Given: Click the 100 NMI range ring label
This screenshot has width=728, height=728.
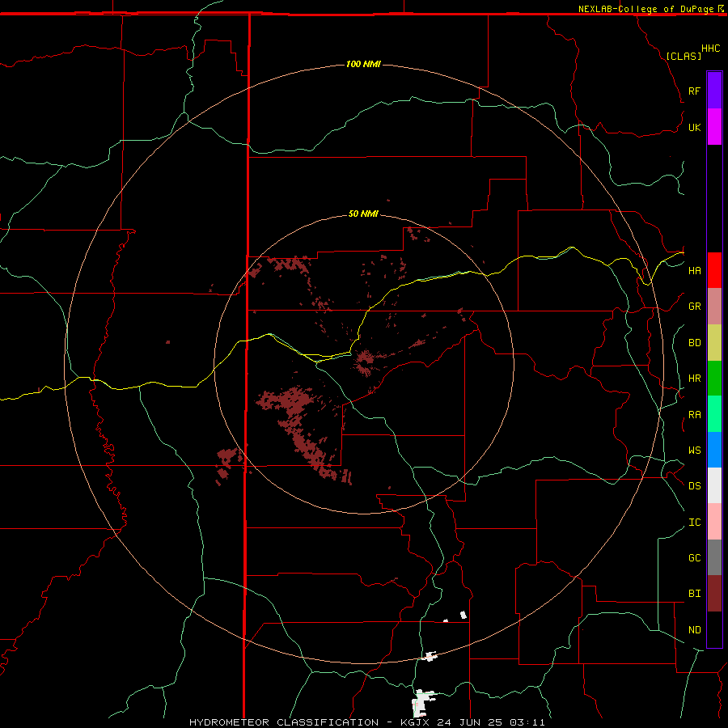Looking at the screenshot, I should click(363, 64).
